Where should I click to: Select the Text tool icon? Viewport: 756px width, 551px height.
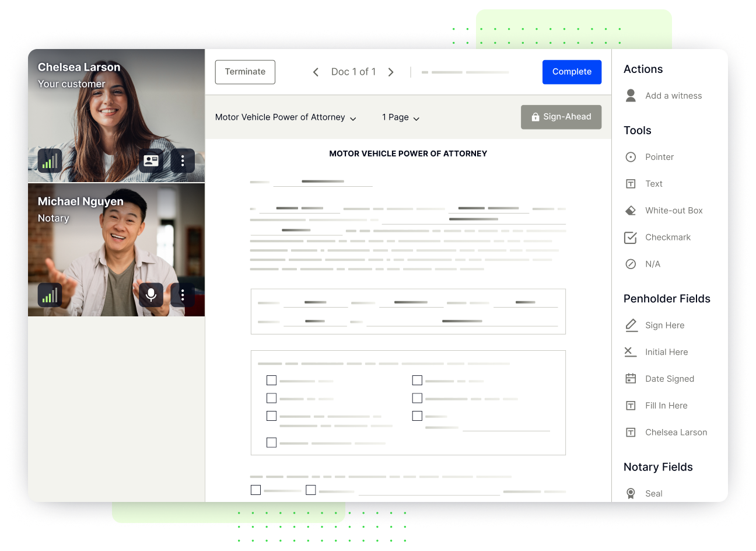click(x=631, y=184)
